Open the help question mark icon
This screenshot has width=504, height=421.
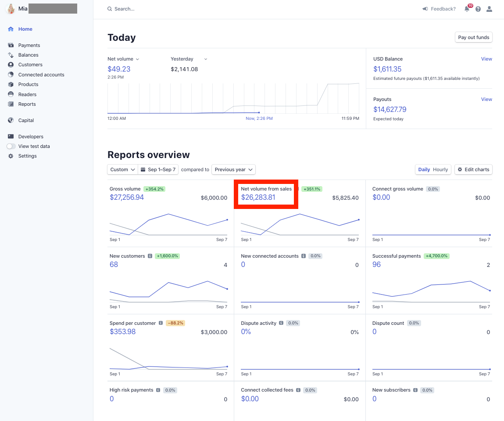(478, 9)
